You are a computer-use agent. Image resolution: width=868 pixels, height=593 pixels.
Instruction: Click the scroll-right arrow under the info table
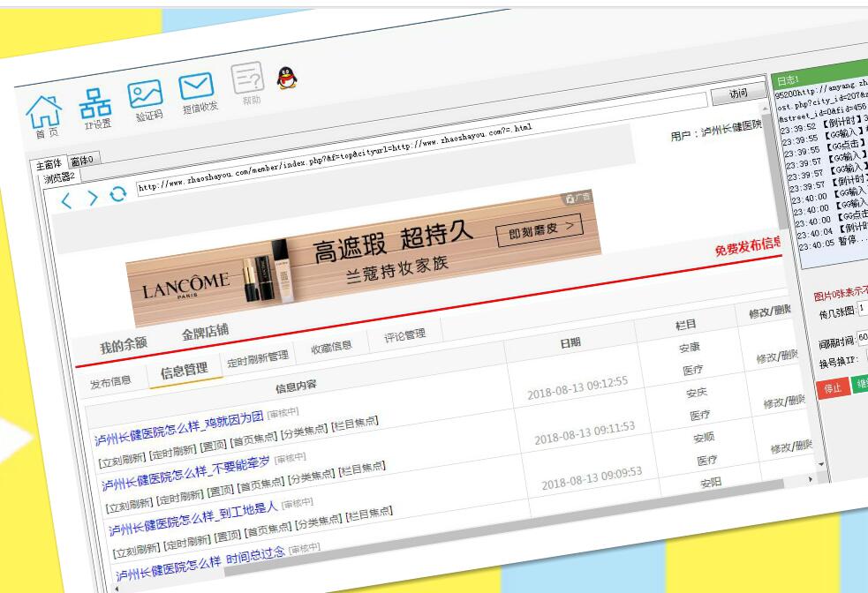coord(811,479)
